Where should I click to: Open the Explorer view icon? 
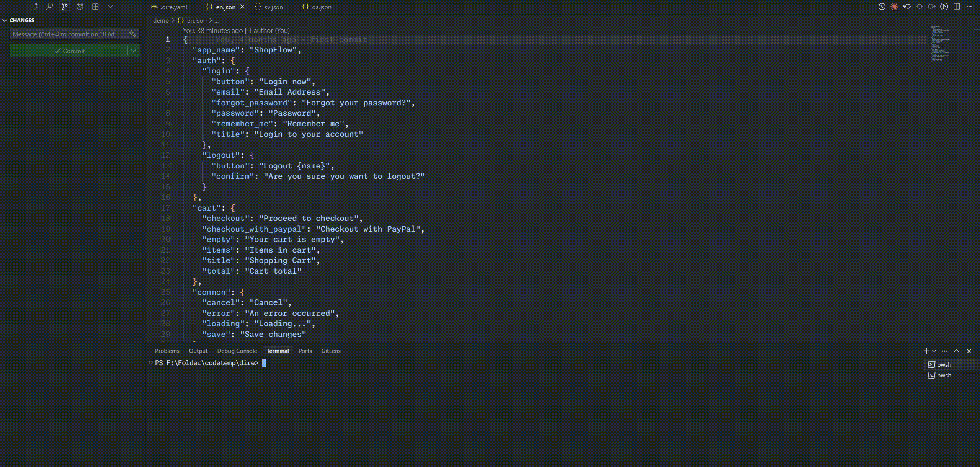pos(34,7)
